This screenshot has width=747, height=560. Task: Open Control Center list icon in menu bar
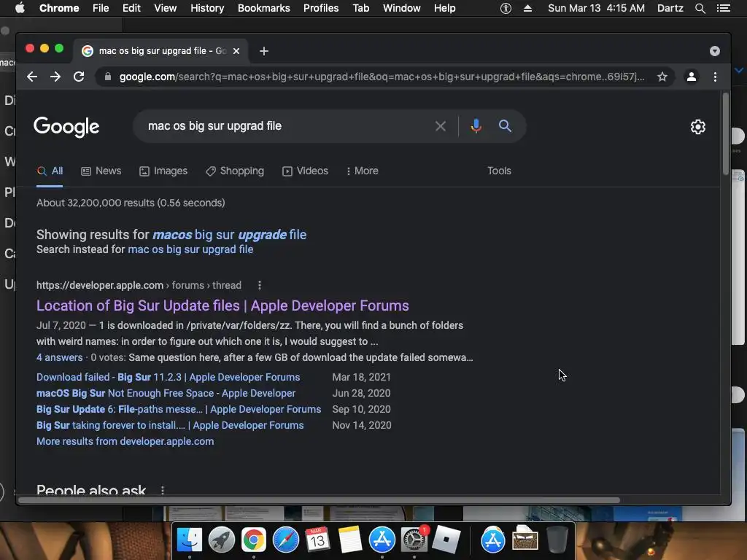coord(723,8)
